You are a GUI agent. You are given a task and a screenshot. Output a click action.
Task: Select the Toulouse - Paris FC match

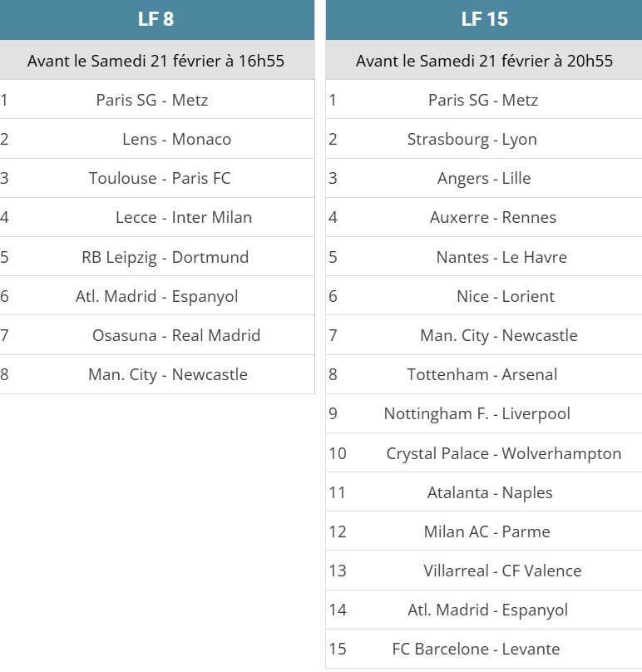160,178
